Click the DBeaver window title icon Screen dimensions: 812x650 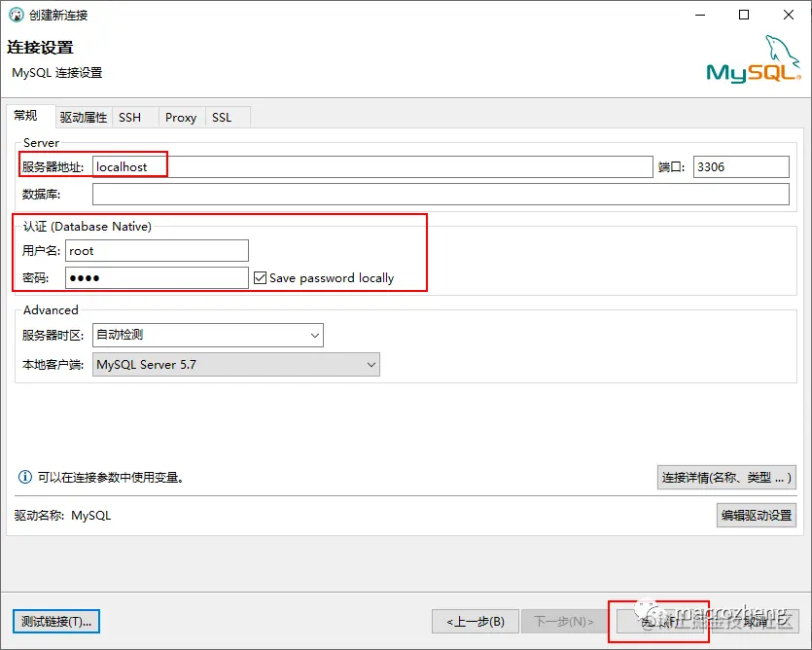click(x=17, y=15)
